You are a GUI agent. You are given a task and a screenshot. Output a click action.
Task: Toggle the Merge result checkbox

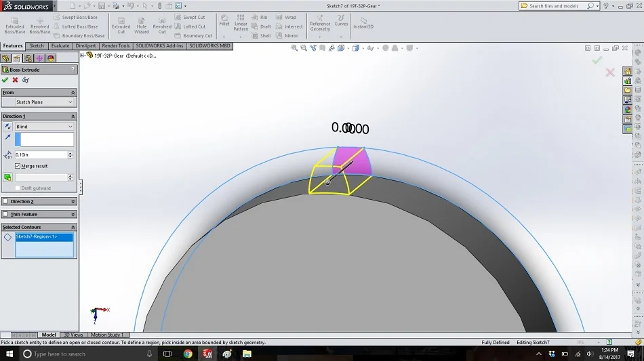coord(17,166)
